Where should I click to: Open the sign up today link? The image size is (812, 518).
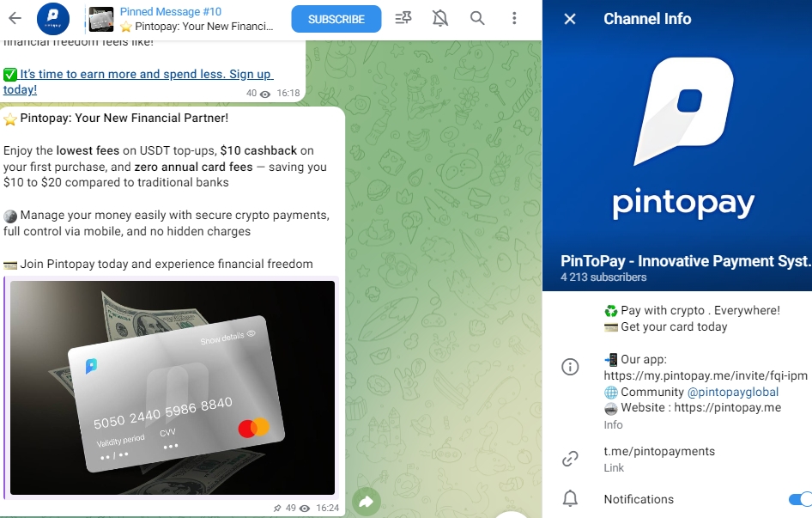tap(138, 82)
